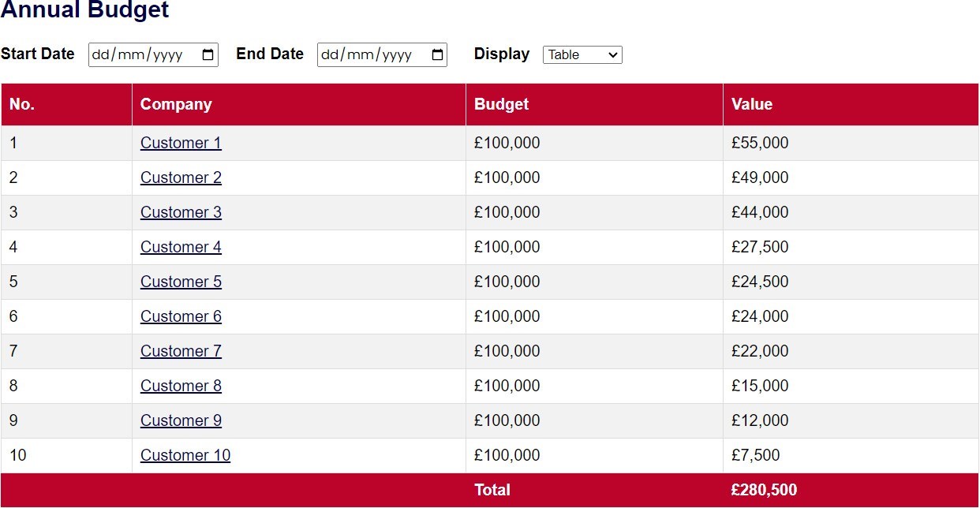
Task: Visit the Customer 5 link
Action: pos(181,282)
